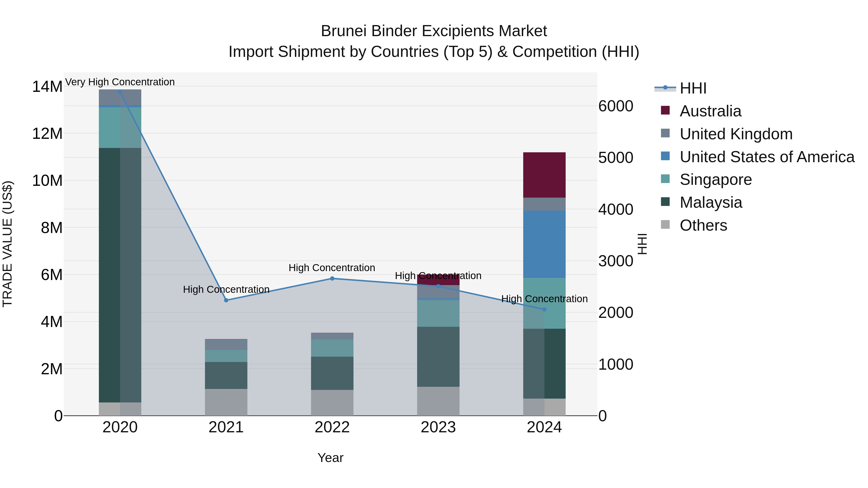The width and height of the screenshot is (868, 488).
Task: Click the Others segment of the 2021 bar
Action: (226, 402)
